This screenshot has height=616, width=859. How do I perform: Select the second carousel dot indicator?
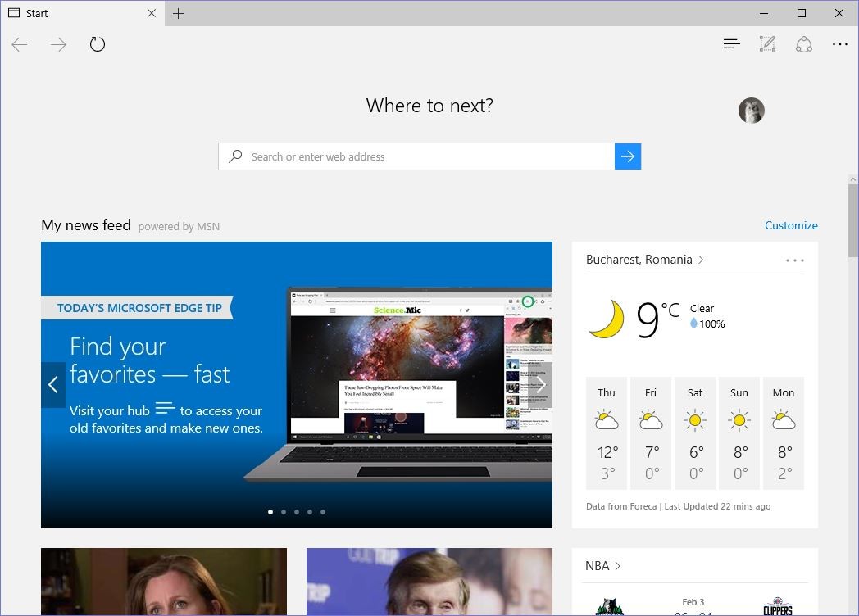pyautogui.click(x=284, y=512)
